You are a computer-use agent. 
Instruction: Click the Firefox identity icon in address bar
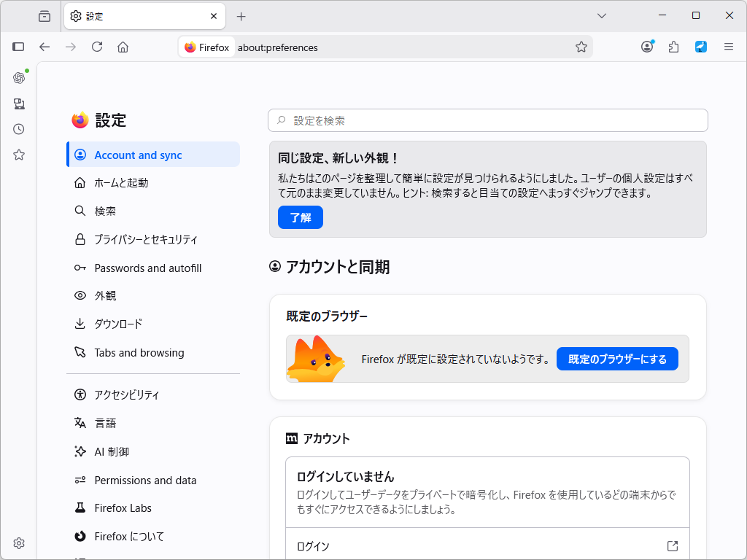(x=207, y=47)
